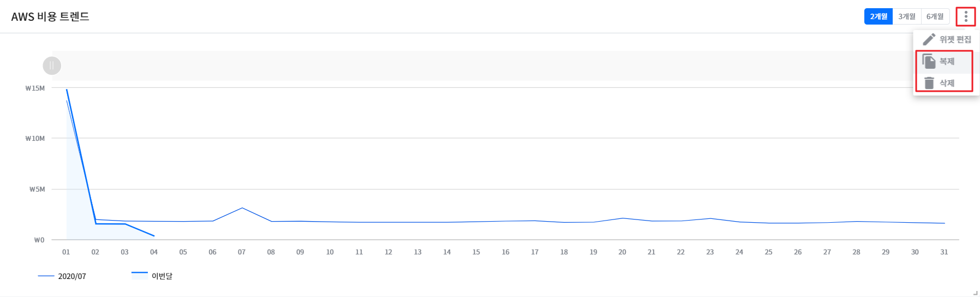Select the 2개월 period option

pos(879,16)
